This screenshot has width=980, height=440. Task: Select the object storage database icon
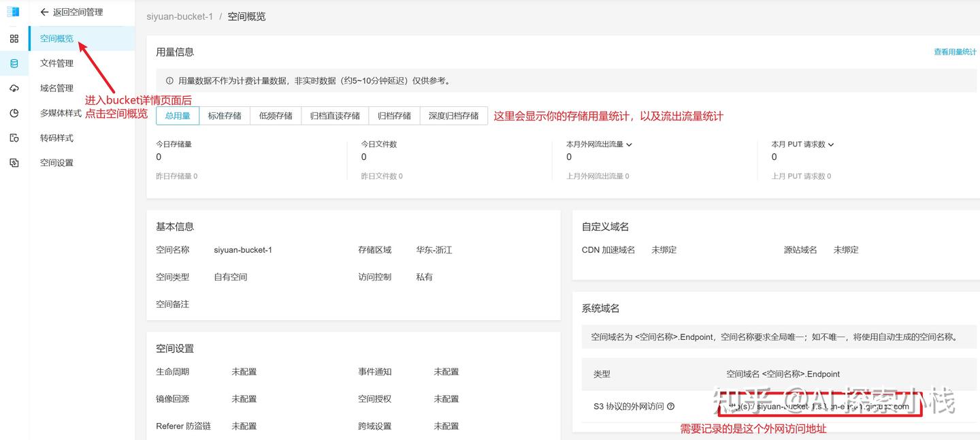click(x=14, y=63)
